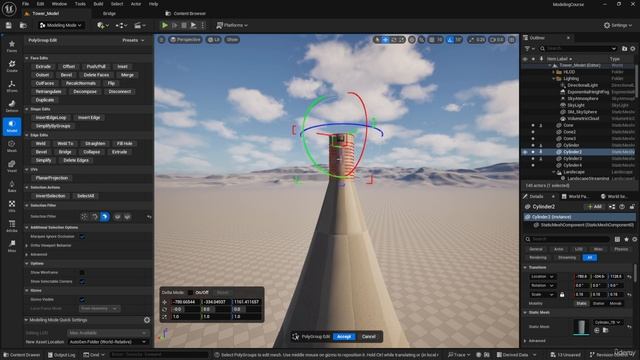Image resolution: width=640 pixels, height=360 pixels.
Task: Click the Add new folder icon in Outliner
Action: tap(624, 49)
